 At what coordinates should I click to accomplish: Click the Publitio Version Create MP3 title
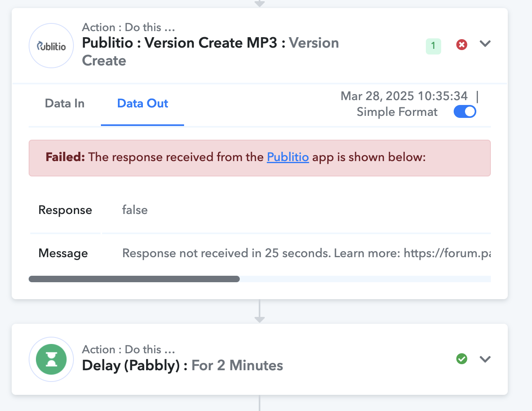click(x=210, y=52)
